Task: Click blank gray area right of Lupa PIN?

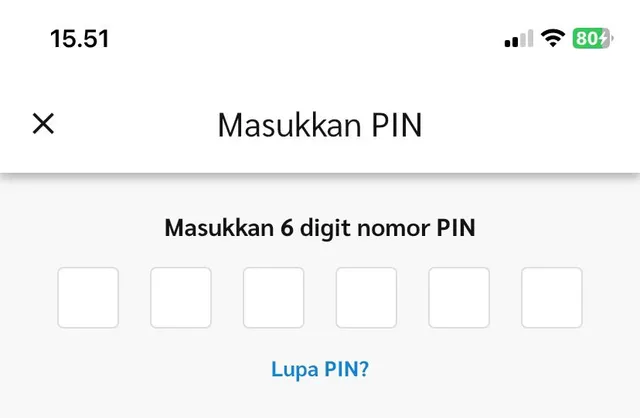Action: (x=510, y=369)
